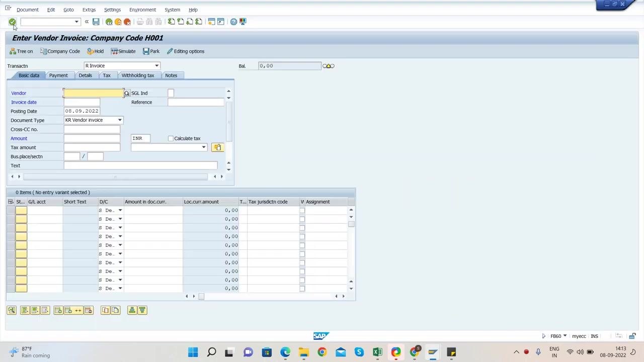The width and height of the screenshot is (644, 362).
Task: Click the orange Exit icon
Action: tap(118, 22)
